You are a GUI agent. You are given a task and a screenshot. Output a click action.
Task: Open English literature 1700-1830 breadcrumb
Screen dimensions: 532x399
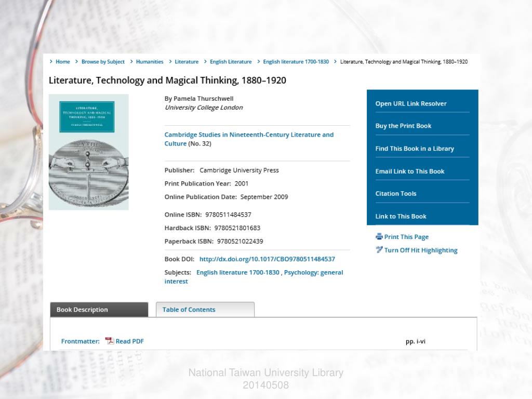pyautogui.click(x=296, y=62)
